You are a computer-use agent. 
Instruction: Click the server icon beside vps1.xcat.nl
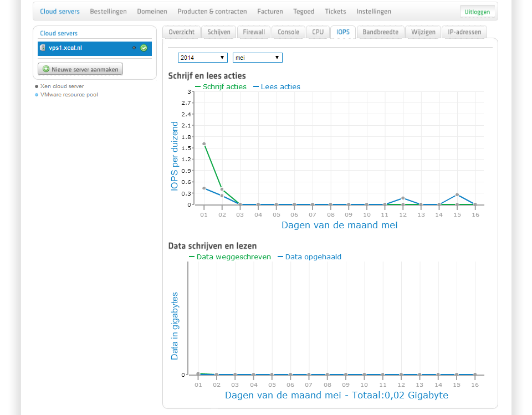pos(43,48)
